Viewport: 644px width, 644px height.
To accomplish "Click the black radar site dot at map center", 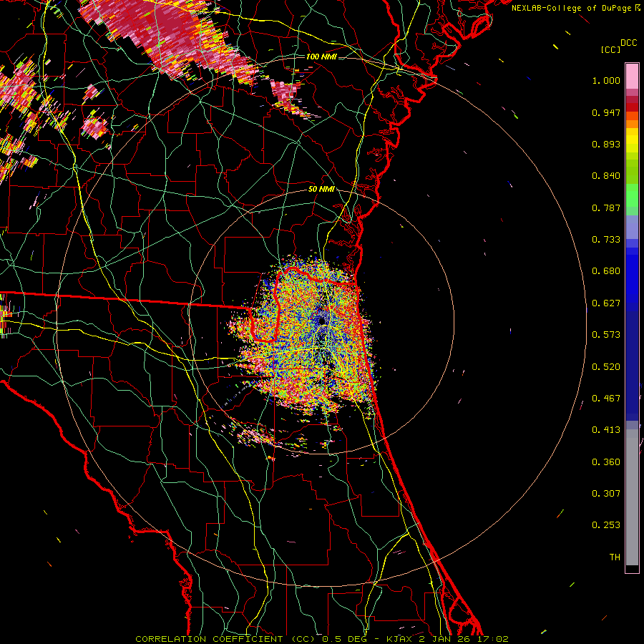I will 322,321.
